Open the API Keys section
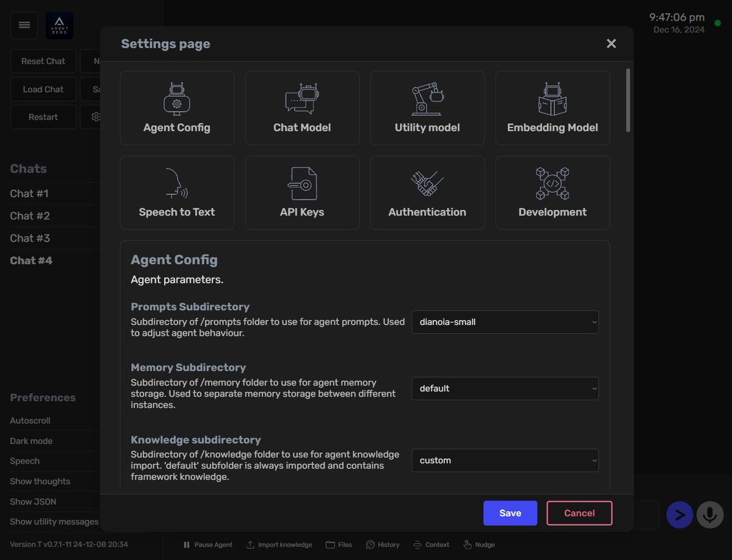This screenshot has height=560, width=732. pyautogui.click(x=302, y=193)
